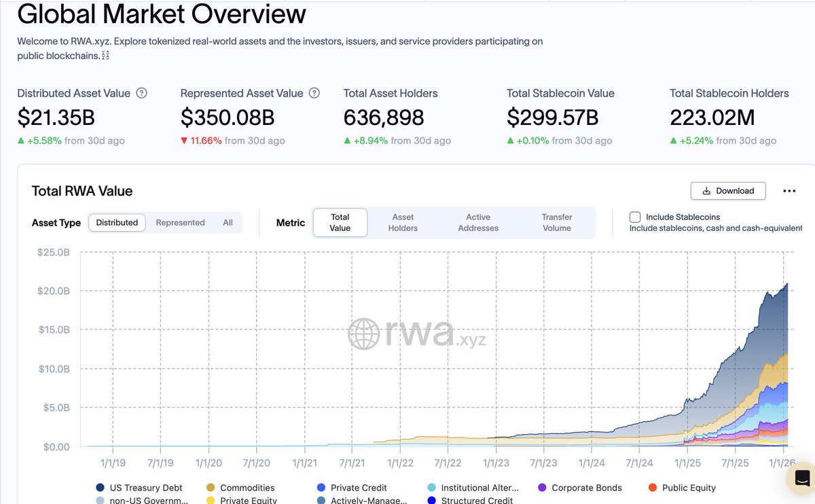Toggle Private Credit legend swatch
815x504 pixels.
tap(321, 488)
